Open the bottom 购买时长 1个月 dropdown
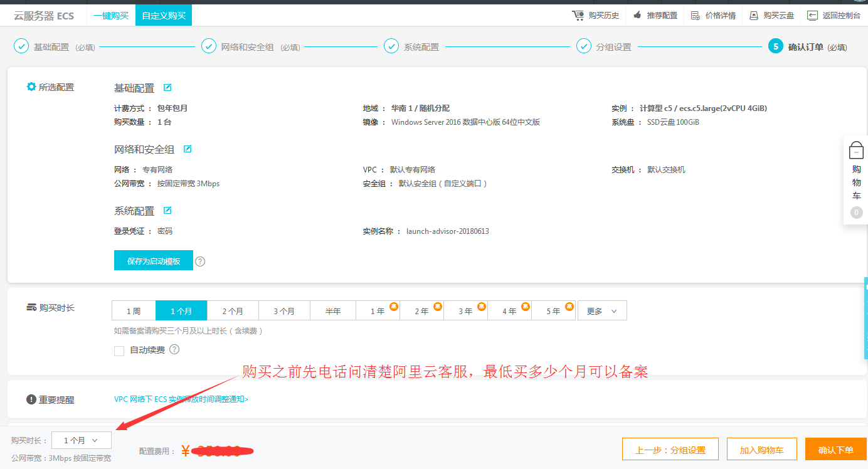The height and width of the screenshot is (469, 868). [81, 440]
